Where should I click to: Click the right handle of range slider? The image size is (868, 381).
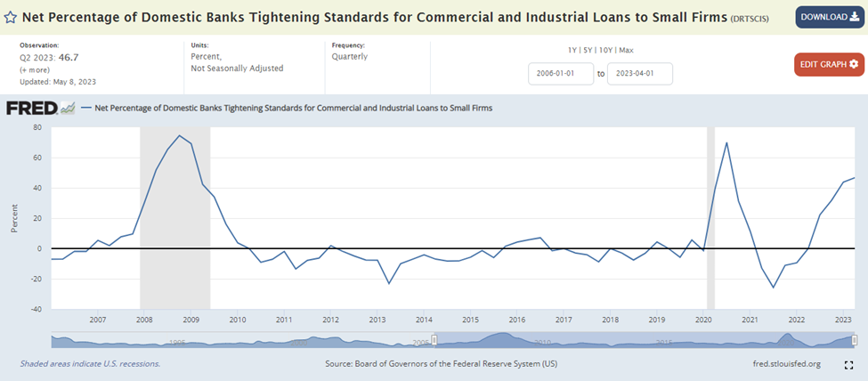[855, 339]
